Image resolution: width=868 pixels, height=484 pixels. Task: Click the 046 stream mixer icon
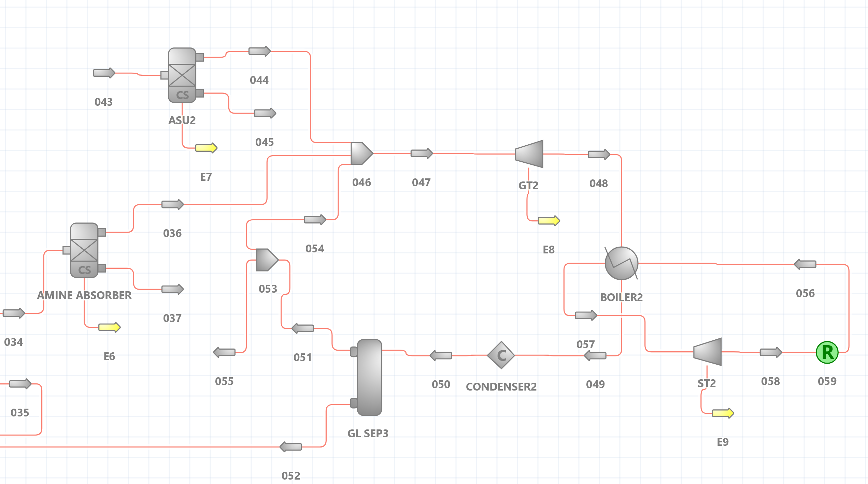tap(362, 153)
